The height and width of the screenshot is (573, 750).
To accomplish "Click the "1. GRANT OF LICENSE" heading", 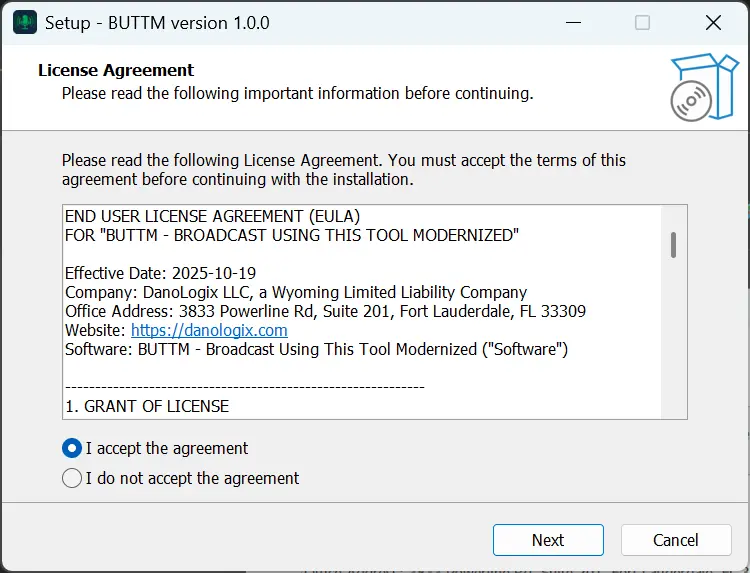I will coord(147,407).
